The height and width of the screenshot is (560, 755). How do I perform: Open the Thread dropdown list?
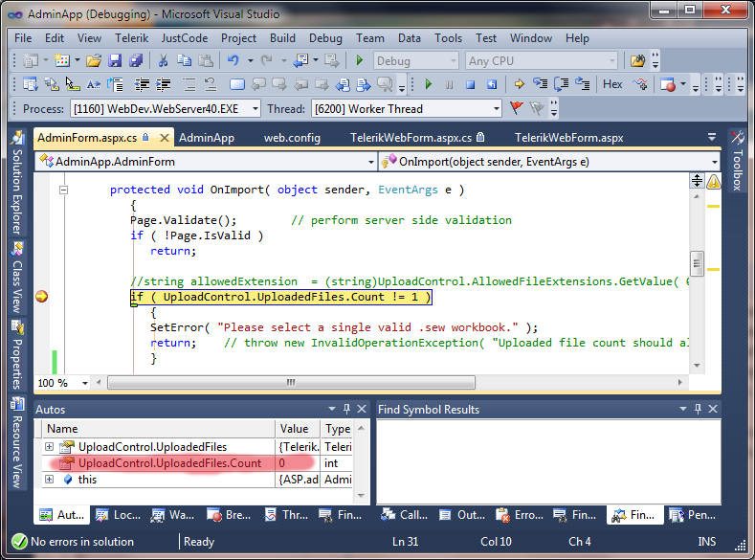click(x=495, y=109)
